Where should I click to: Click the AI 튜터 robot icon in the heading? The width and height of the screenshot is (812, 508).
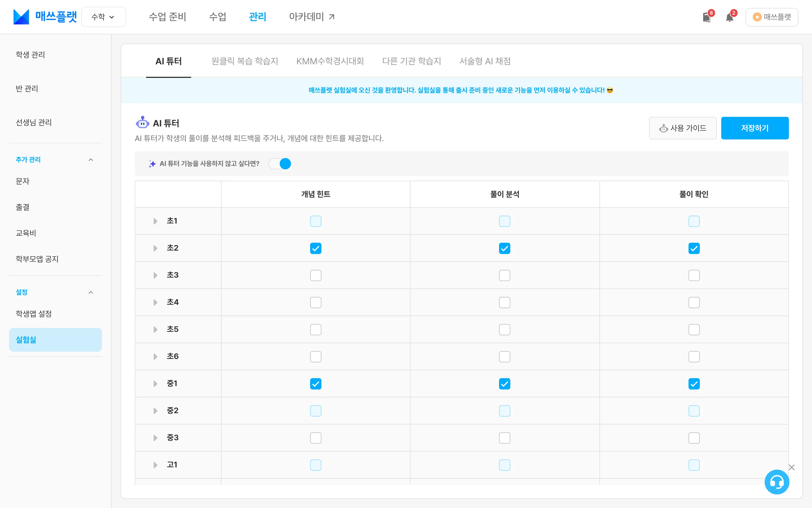tap(143, 123)
